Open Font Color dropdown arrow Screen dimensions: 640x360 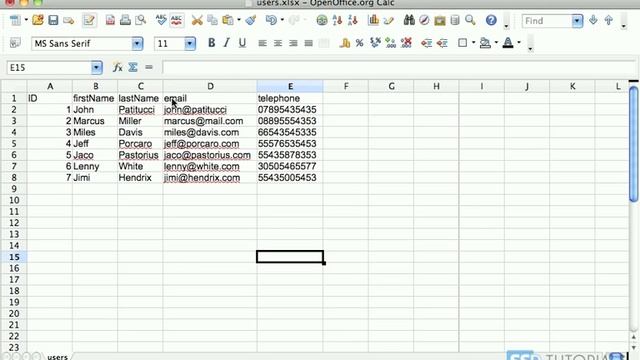[x=519, y=43]
